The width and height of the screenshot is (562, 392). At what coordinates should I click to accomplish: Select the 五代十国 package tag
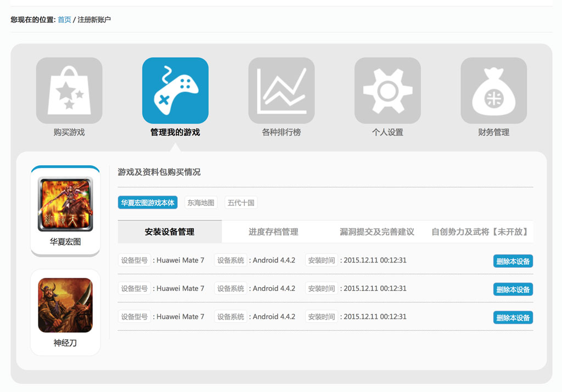pos(241,203)
